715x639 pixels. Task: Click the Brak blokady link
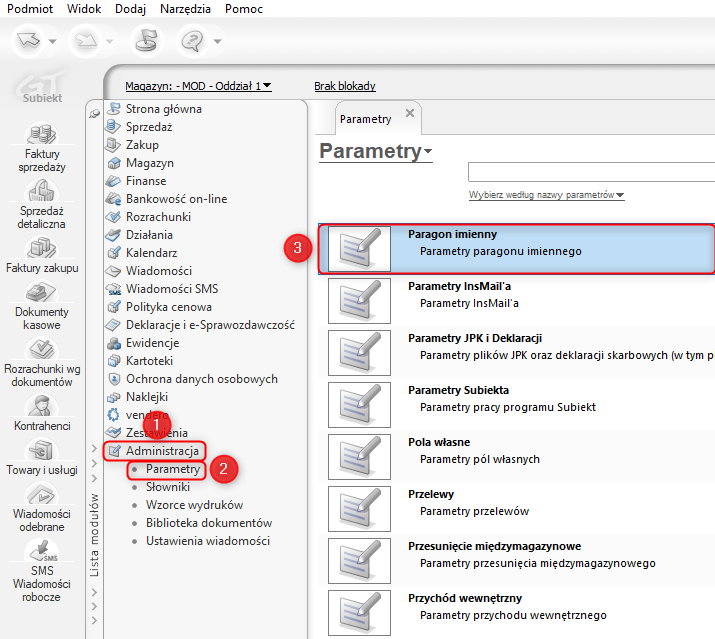click(x=344, y=86)
